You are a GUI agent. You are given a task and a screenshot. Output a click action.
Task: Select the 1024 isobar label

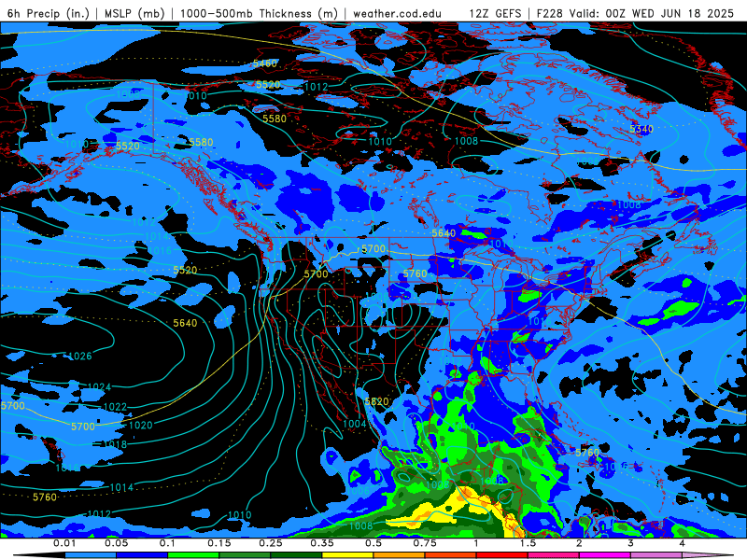tap(99, 387)
